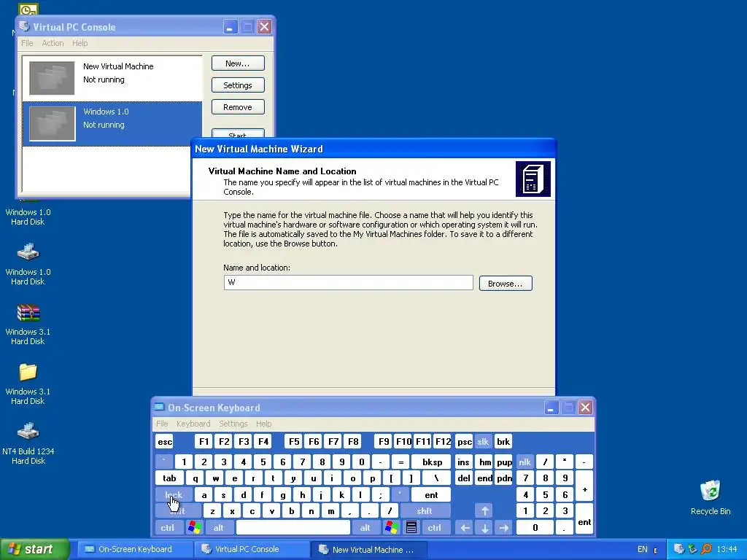The height and width of the screenshot is (560, 747).
Task: Toggle the right alt key
Action: [x=365, y=528]
